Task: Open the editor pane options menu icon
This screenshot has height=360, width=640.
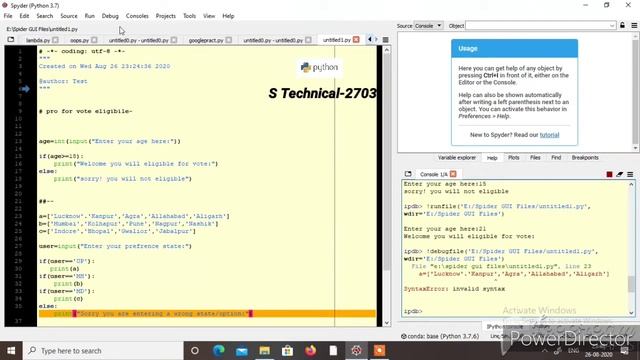Action: point(385,40)
